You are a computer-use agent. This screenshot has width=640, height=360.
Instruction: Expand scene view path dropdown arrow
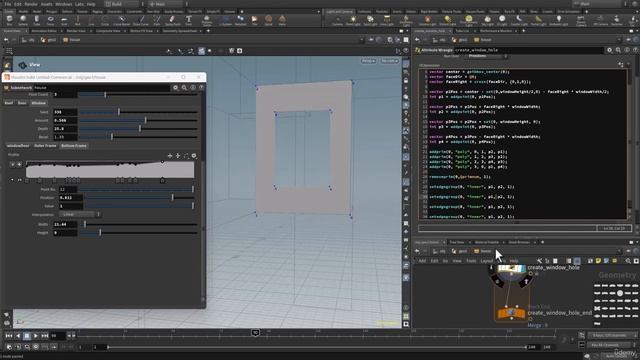(x=361, y=40)
